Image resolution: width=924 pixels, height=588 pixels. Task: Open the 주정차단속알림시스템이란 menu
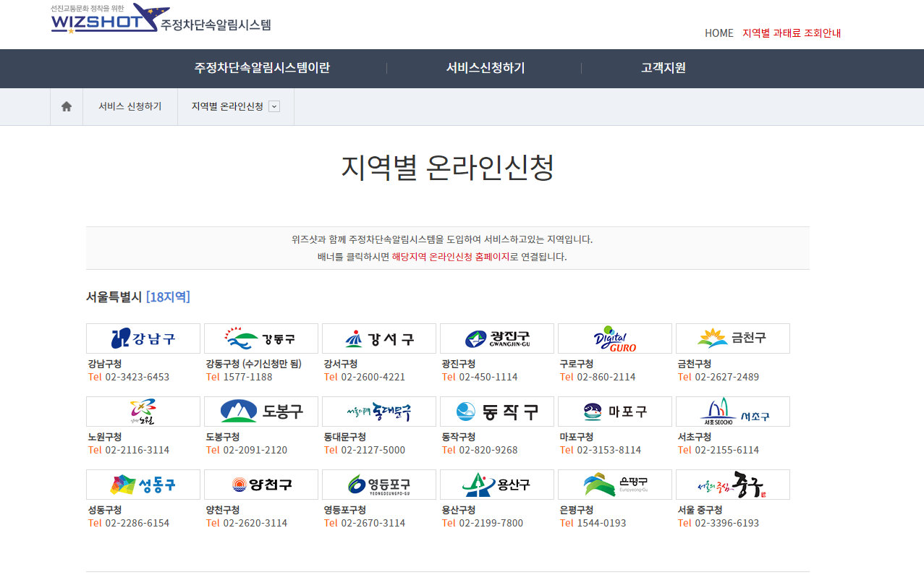coord(262,68)
